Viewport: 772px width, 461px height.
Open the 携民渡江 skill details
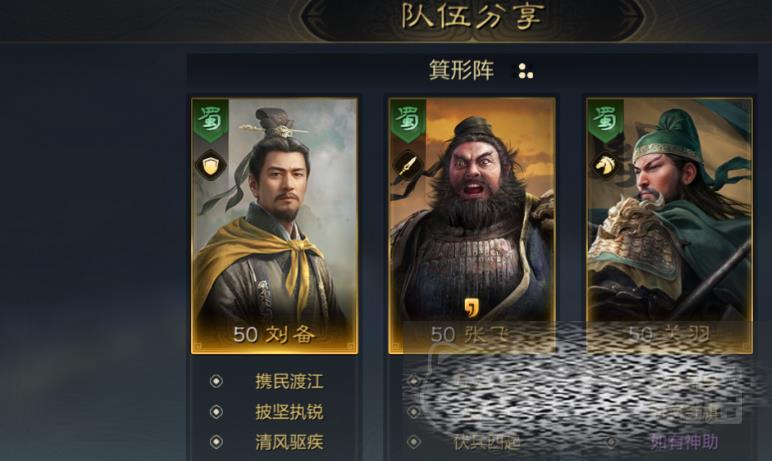pyautogui.click(x=289, y=381)
